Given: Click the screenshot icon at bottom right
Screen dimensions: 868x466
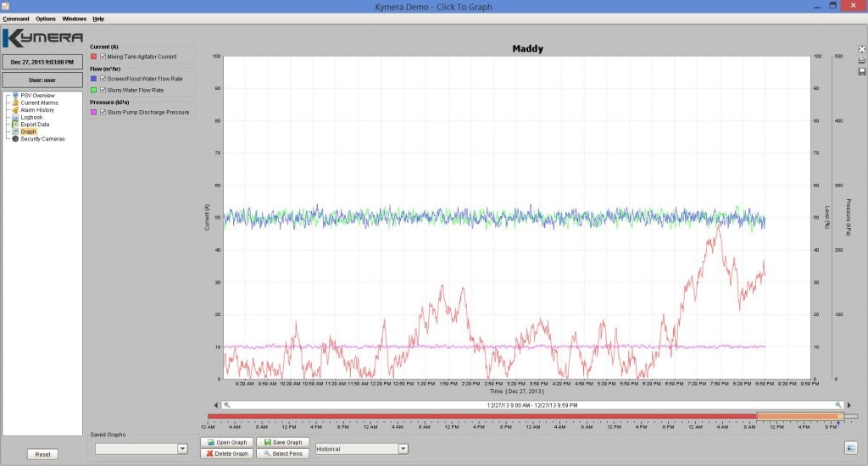Looking at the screenshot, I should click(851, 447).
